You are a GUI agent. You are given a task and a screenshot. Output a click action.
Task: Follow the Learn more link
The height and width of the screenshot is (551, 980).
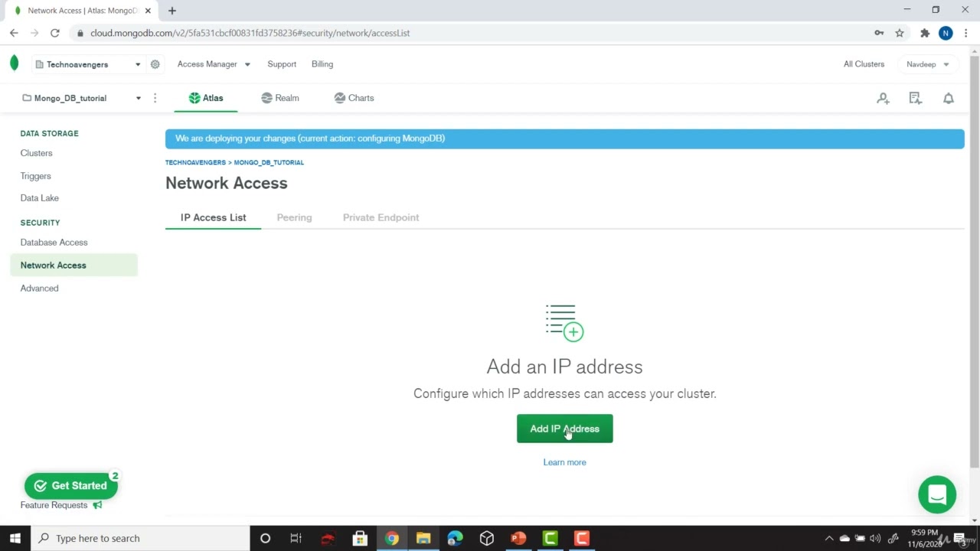[564, 462]
